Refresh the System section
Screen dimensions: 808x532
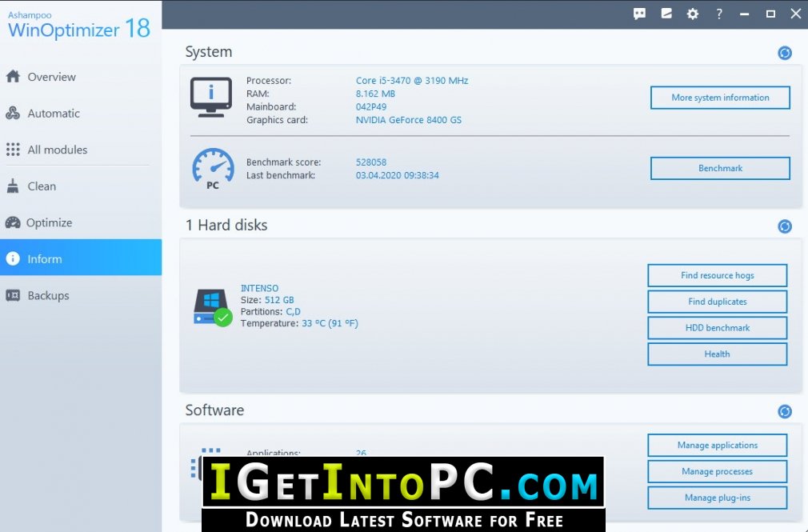coord(784,53)
